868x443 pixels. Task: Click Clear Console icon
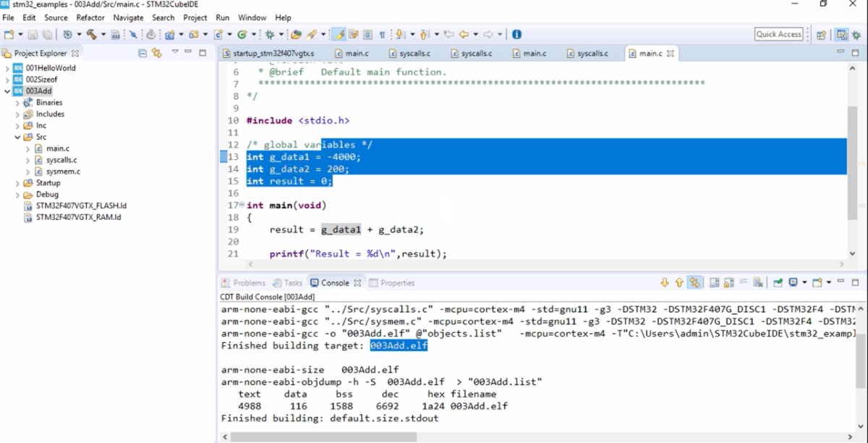coord(758,282)
